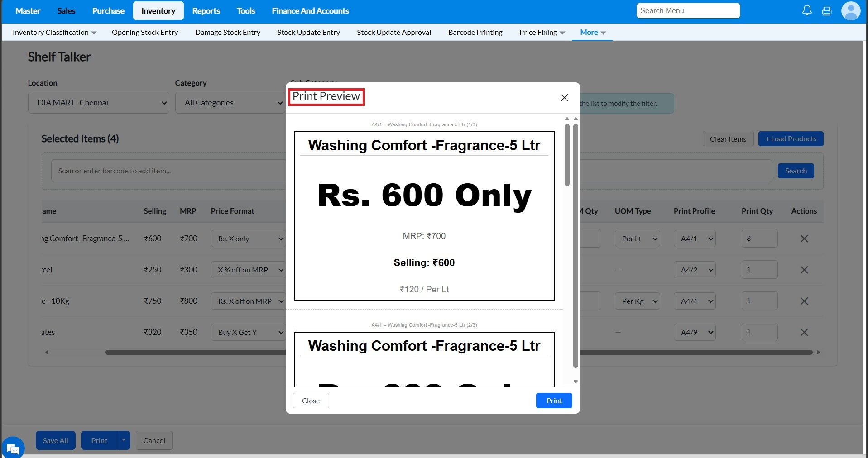
Task: Open the chat support widget
Action: coord(13,448)
